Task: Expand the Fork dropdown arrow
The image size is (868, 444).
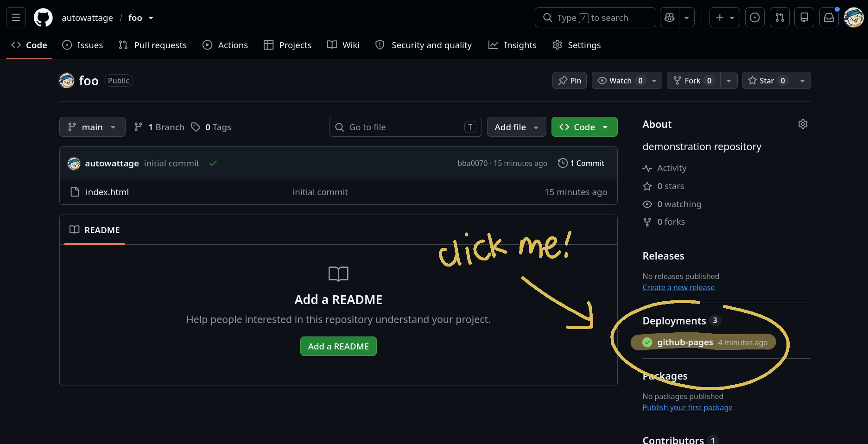Action: [x=729, y=81]
